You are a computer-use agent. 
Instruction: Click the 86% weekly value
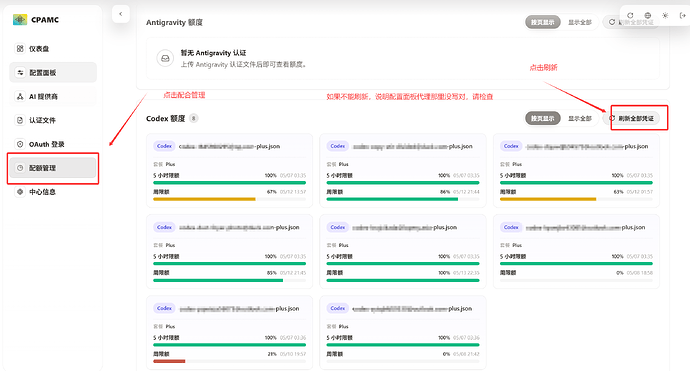pos(445,192)
